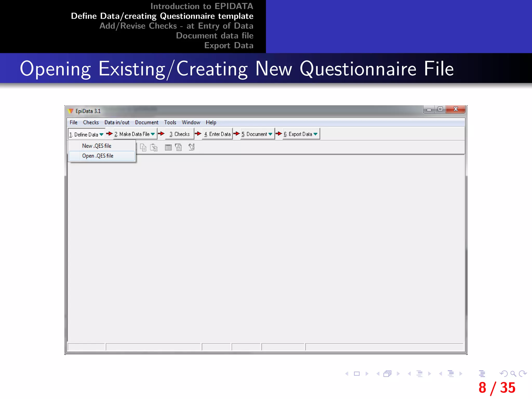Click the paste icon in EpiData toolbar
This screenshot has height=399, width=532.
(154, 148)
